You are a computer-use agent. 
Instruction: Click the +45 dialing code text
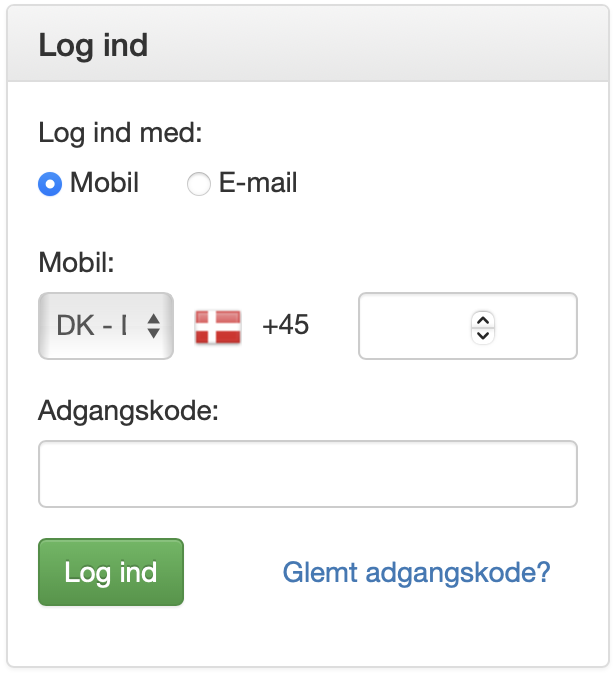pos(285,326)
